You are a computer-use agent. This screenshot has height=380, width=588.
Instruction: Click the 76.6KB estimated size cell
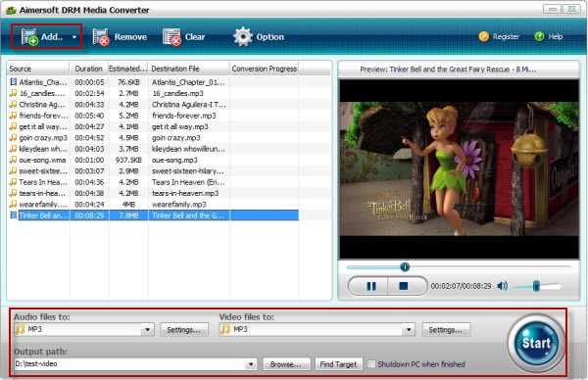pyautogui.click(x=128, y=81)
